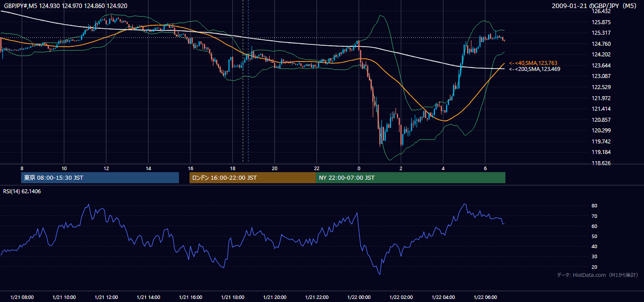Click price axis label 122.529
Image resolution: width=644 pixels, height=302 pixels.
coord(601,87)
